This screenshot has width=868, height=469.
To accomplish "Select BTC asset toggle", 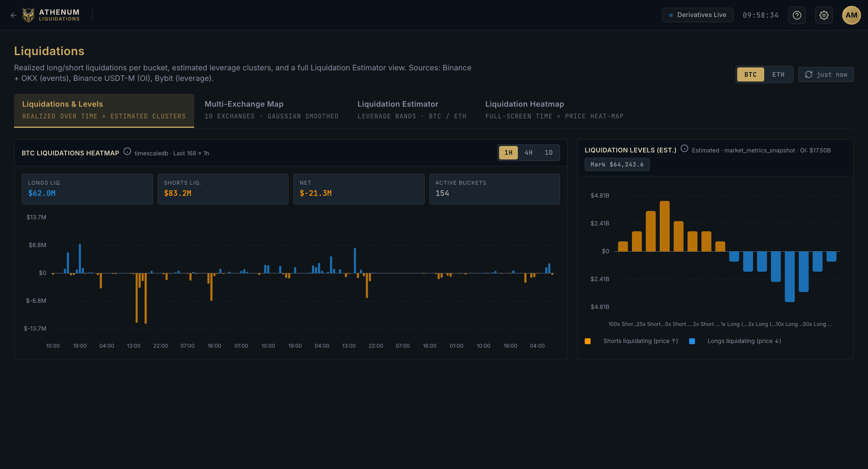I will point(750,74).
